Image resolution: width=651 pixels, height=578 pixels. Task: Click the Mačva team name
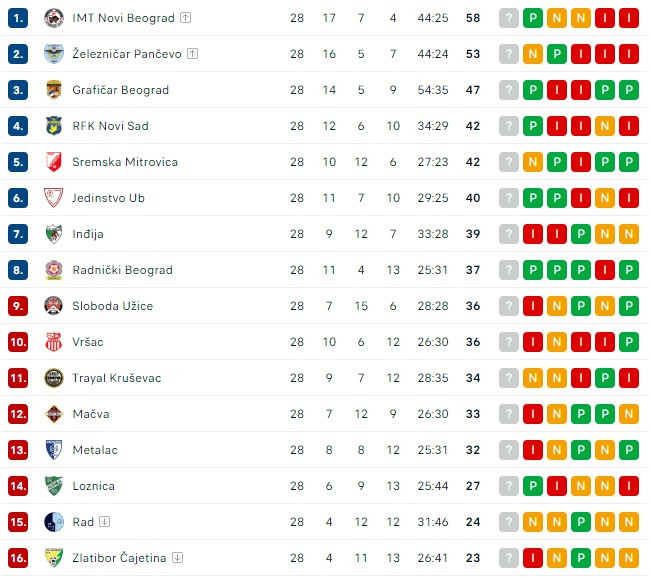91,414
